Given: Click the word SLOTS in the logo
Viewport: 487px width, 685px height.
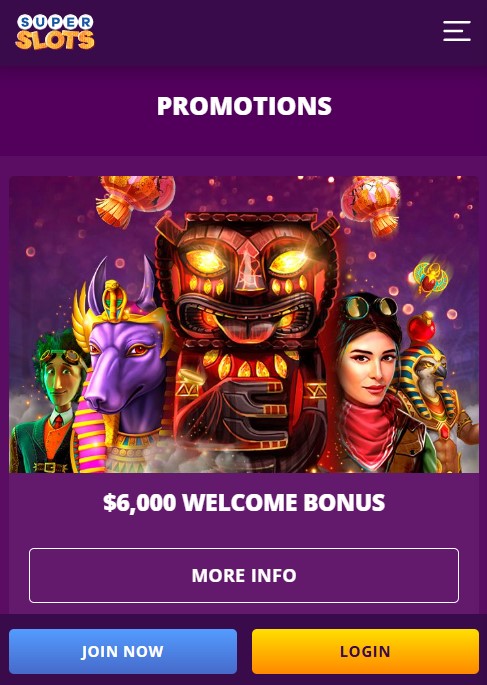Looking at the screenshot, I should click(55, 41).
